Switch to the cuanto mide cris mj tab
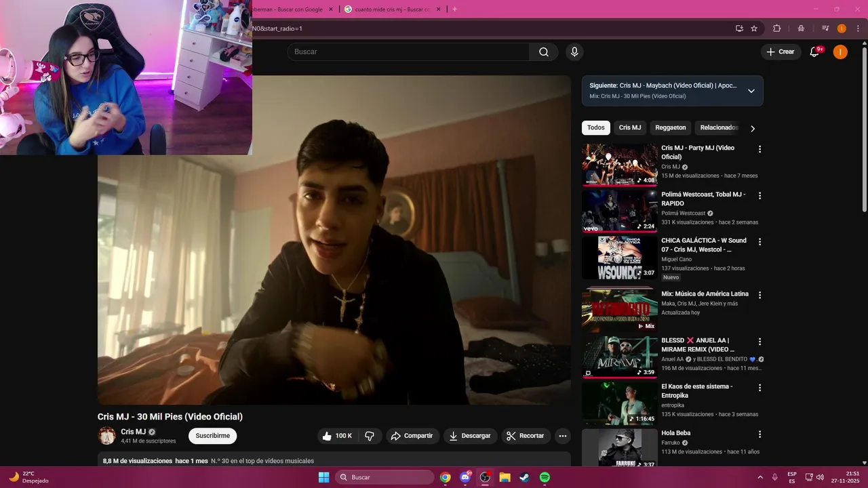The image size is (868, 488). coord(392,9)
